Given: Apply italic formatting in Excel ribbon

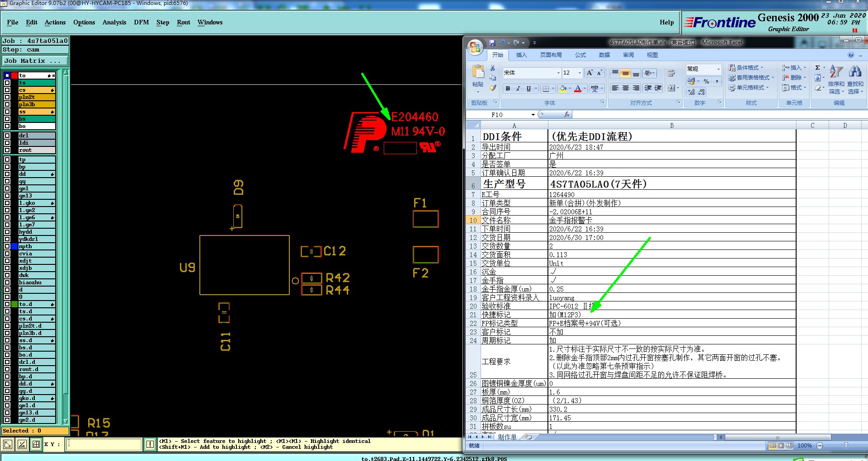Looking at the screenshot, I should coord(518,89).
